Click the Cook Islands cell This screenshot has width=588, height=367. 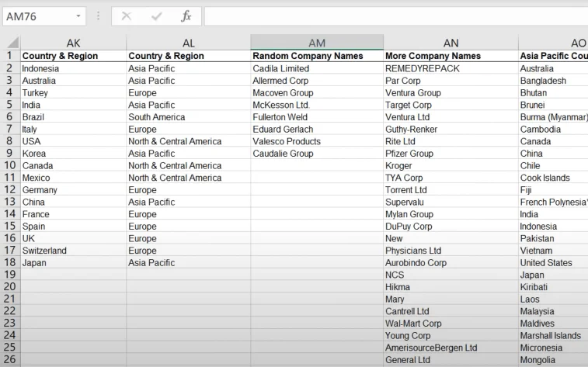click(553, 178)
